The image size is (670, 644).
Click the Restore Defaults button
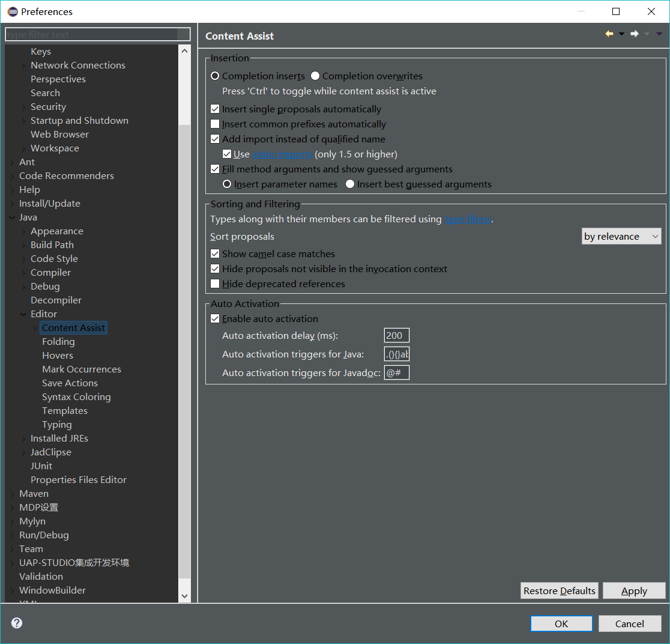click(559, 591)
